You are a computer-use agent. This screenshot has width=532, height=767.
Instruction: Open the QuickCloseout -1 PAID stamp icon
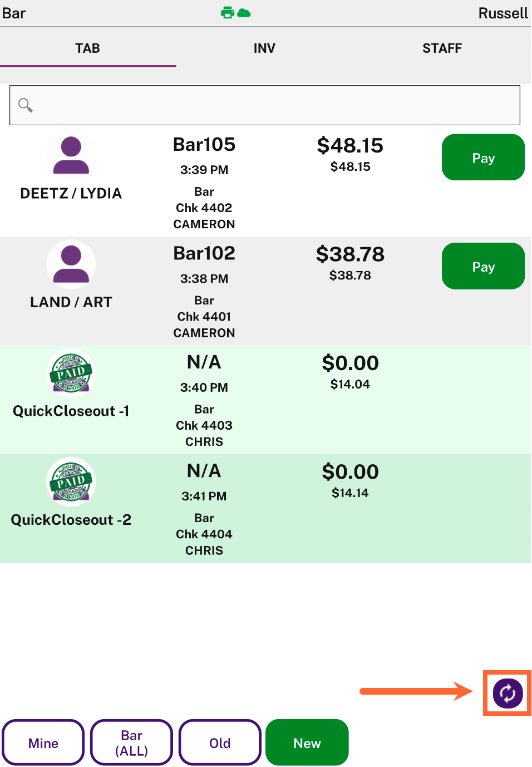click(x=71, y=373)
